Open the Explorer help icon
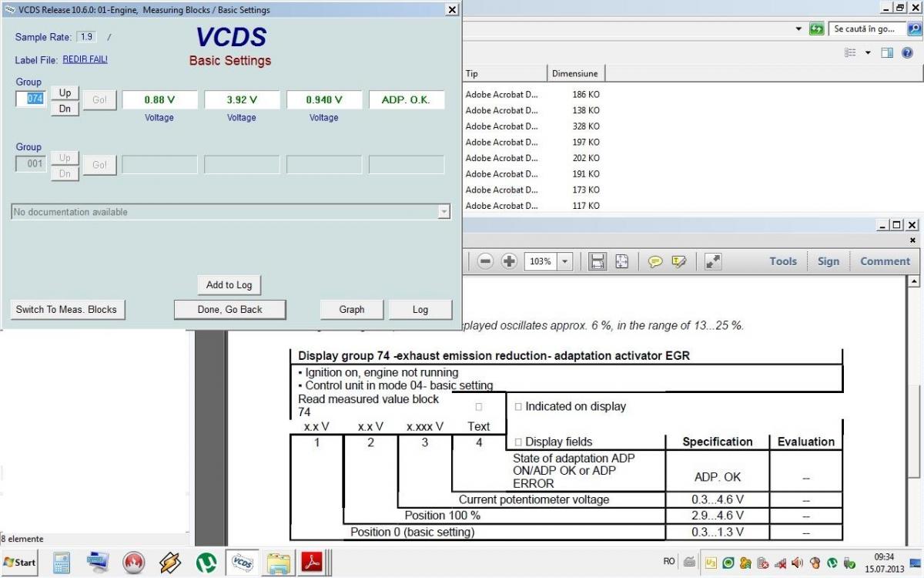The image size is (924, 578). [x=907, y=52]
